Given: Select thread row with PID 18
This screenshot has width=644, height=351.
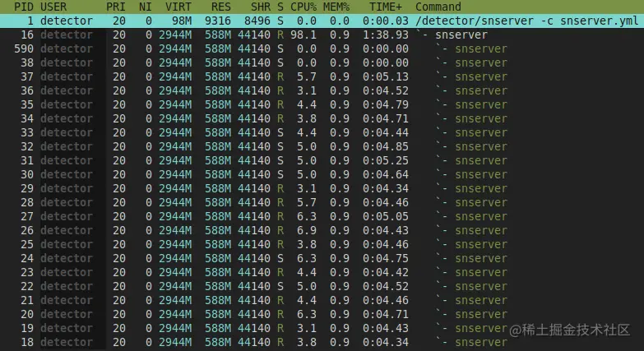Looking at the screenshot, I should point(322,342).
